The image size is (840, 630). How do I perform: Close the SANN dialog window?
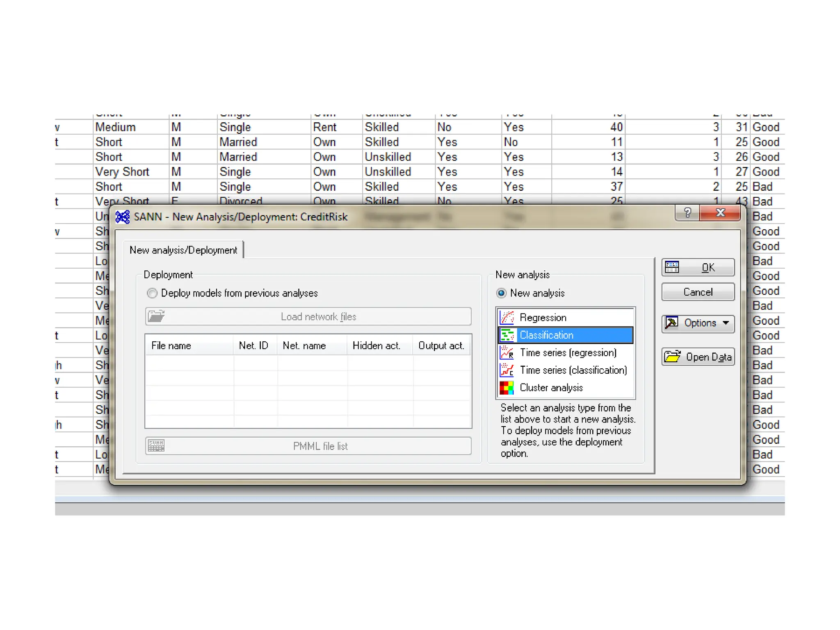tap(720, 213)
